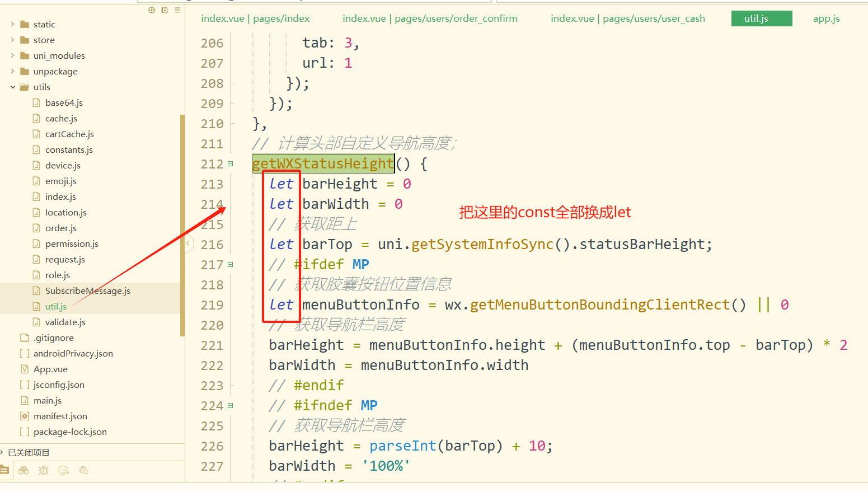Click the package-lock.json bracket icon
Viewport: 868px width, 492px height.
click(x=25, y=432)
